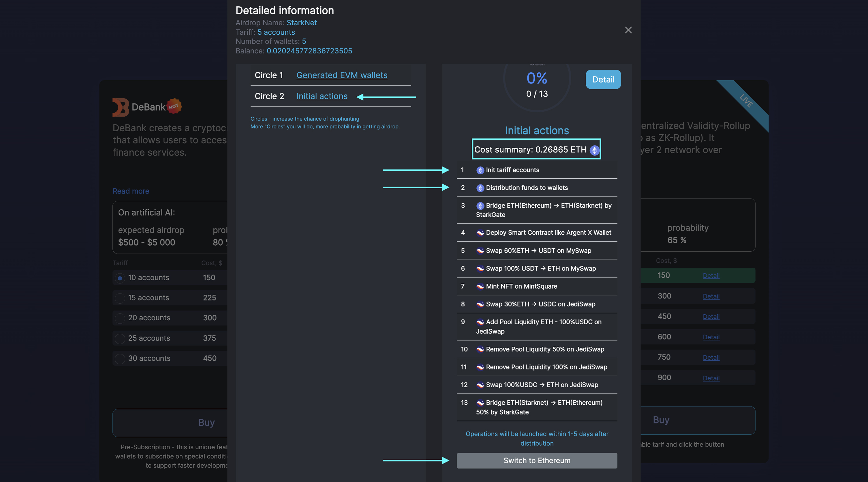Image resolution: width=868 pixels, height=482 pixels.
Task: Select the 15 accounts tariff radio
Action: coord(120,298)
